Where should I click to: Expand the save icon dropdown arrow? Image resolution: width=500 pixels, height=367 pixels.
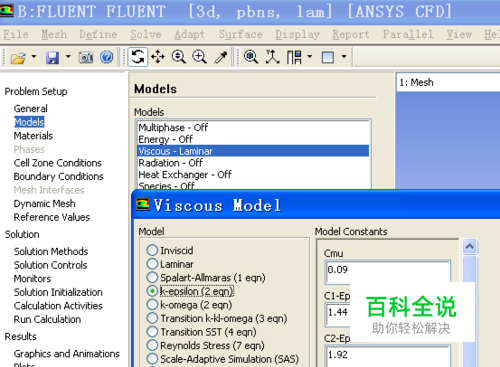pos(68,57)
